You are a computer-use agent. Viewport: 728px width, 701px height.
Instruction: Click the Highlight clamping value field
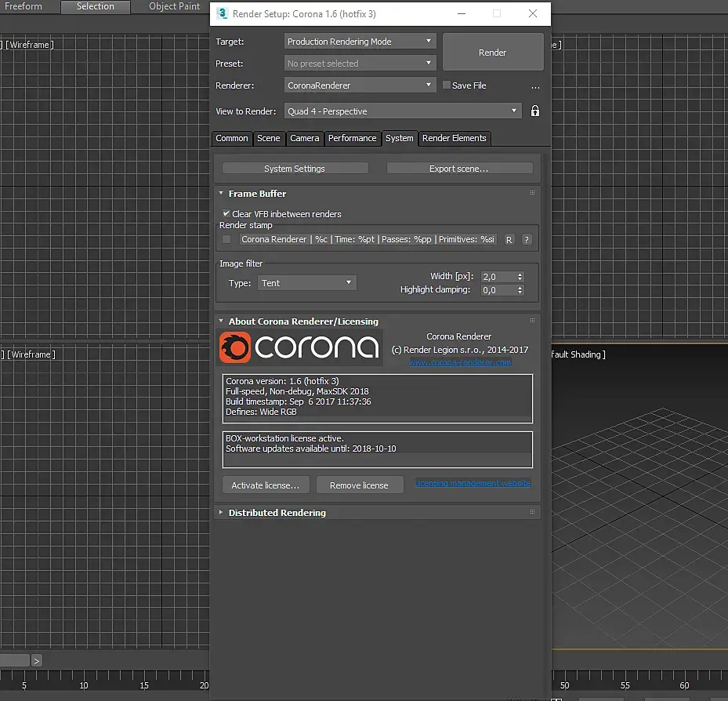(498, 290)
